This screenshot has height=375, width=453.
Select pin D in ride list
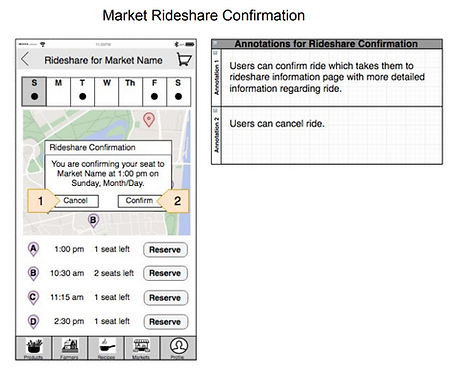pos(33,322)
